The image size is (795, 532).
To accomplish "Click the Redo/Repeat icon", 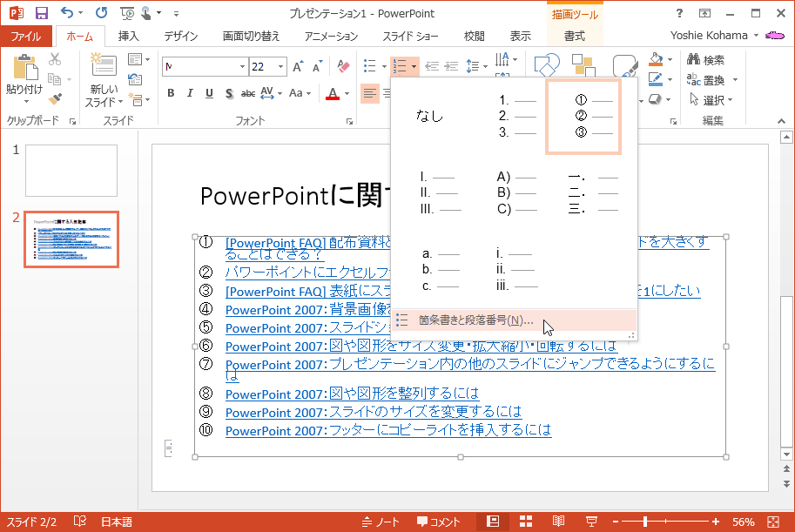I will pyautogui.click(x=101, y=13).
